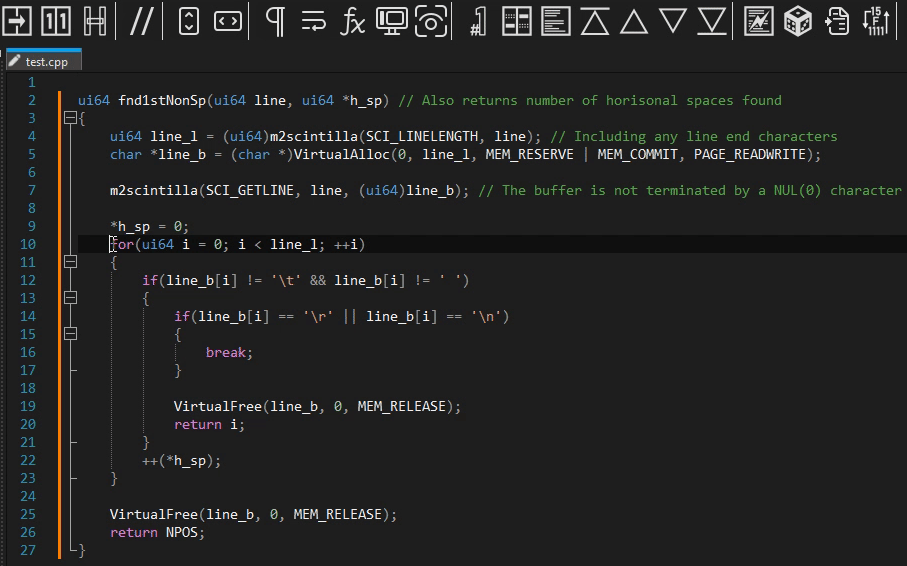Click the arrow-into-box toolbar icon
907x566 pixels.
tap(17, 21)
